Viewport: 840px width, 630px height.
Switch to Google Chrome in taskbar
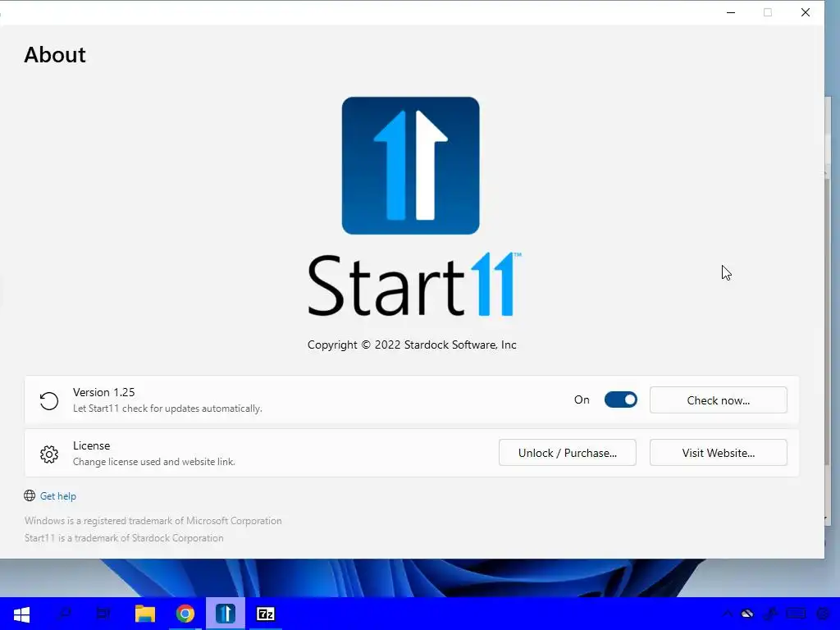tap(185, 614)
